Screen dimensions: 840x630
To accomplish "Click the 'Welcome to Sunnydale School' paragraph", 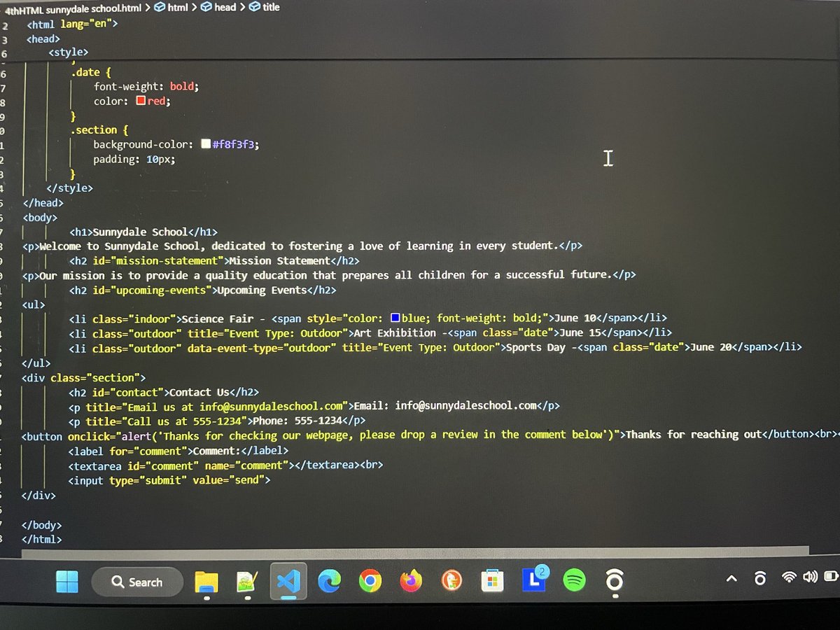I will 302,246.
